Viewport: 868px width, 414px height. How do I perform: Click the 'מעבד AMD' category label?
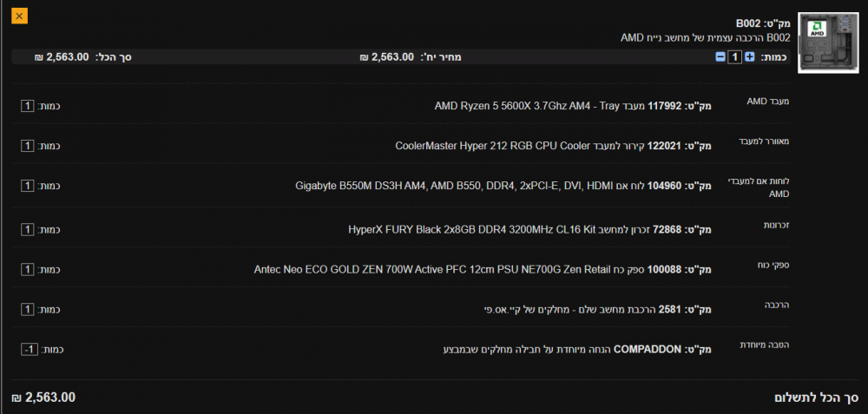click(768, 102)
